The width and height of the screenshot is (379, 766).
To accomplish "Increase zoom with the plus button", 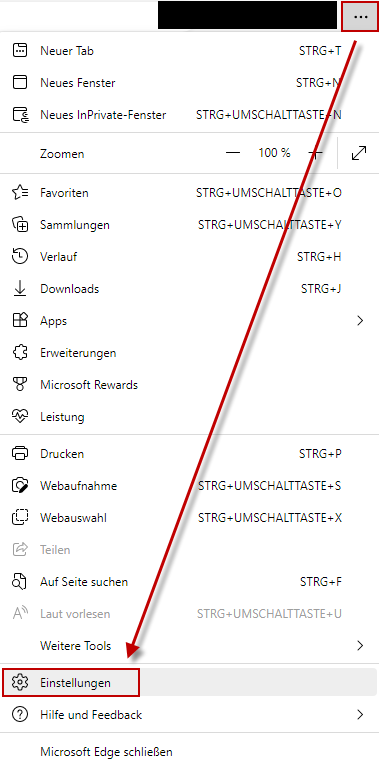I will [316, 153].
